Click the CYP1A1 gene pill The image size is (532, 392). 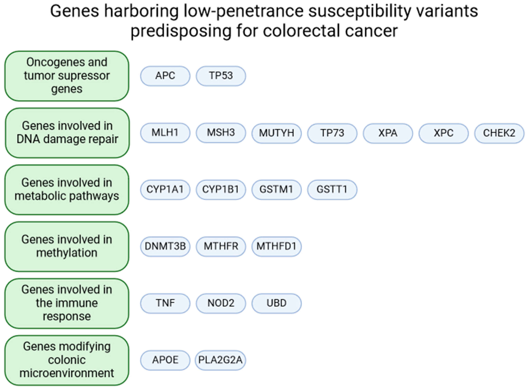[165, 190]
